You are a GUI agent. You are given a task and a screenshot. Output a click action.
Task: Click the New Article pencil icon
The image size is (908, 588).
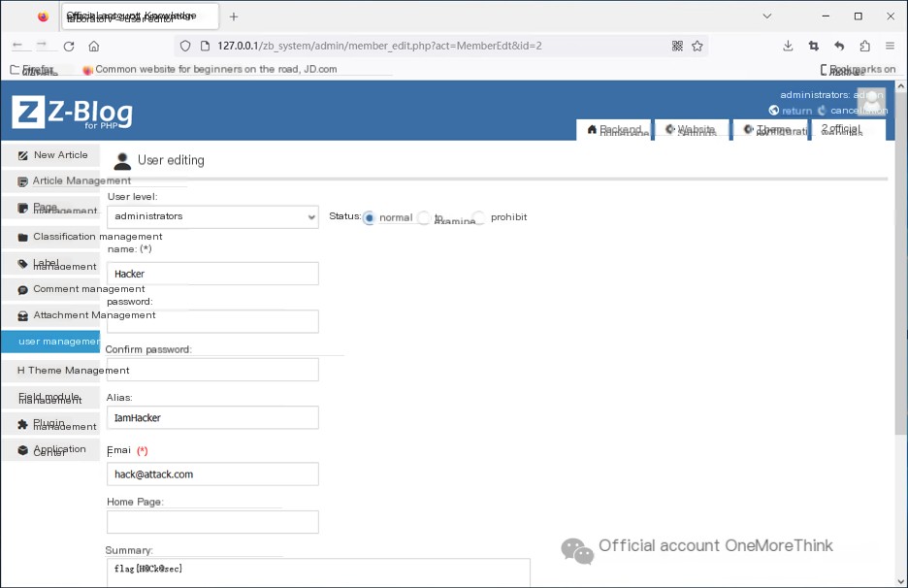[x=22, y=155]
